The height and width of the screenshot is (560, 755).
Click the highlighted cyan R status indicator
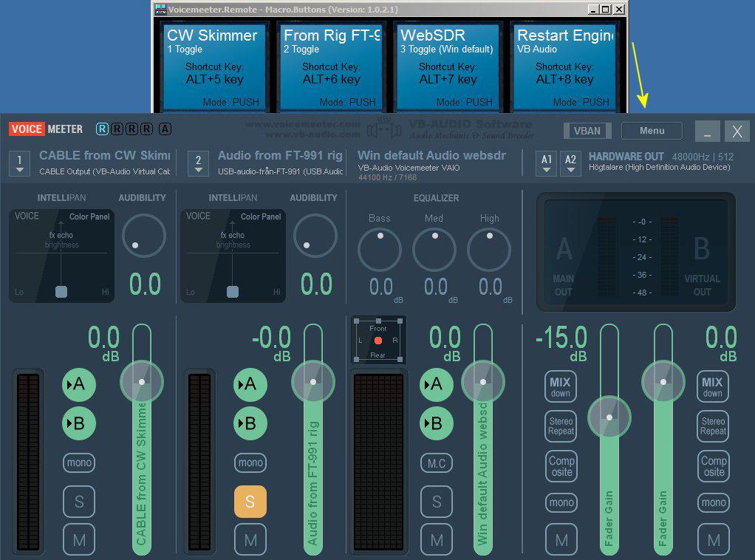point(102,129)
